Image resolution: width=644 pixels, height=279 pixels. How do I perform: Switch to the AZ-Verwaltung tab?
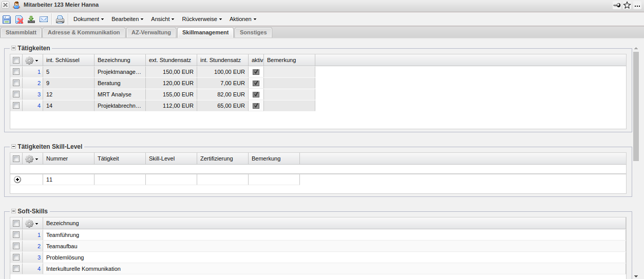(x=151, y=32)
